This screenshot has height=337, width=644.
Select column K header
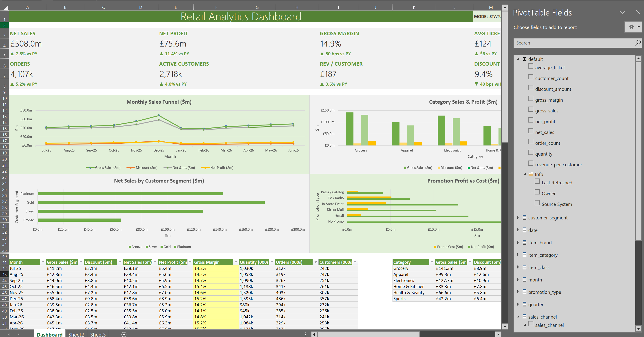414,7
